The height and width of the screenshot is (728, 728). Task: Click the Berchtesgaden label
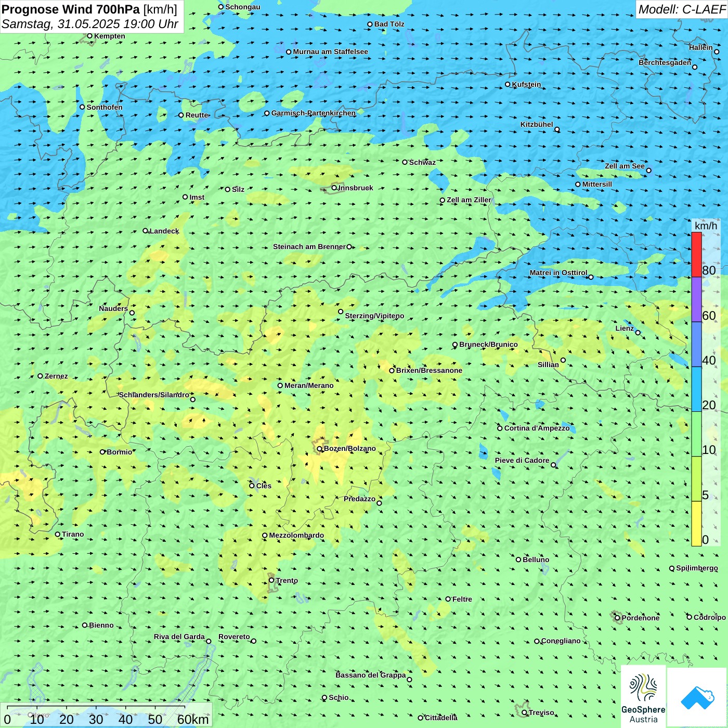coord(665,62)
